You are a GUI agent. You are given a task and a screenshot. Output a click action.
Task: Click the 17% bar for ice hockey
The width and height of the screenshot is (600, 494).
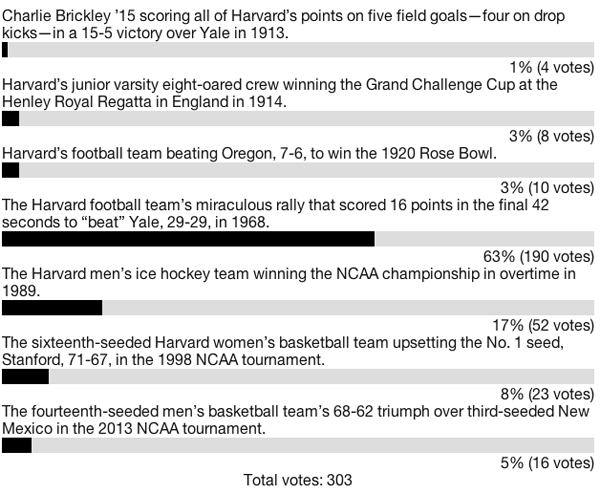tap(52, 308)
